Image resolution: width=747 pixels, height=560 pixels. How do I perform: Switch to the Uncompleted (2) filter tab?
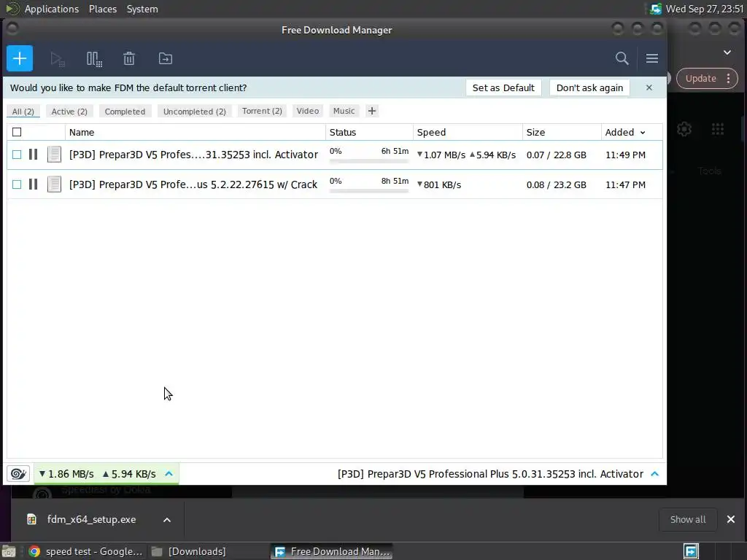click(194, 112)
